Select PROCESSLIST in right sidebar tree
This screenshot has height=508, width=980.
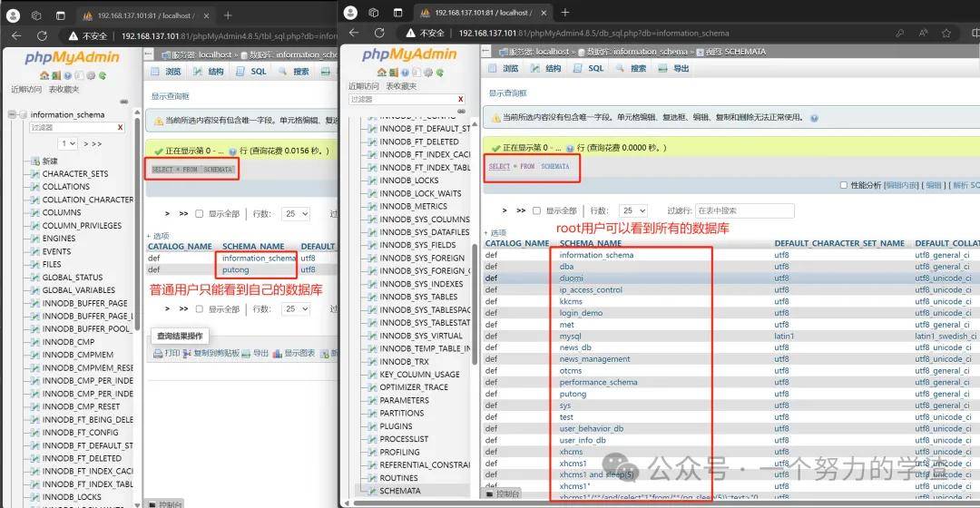(404, 439)
